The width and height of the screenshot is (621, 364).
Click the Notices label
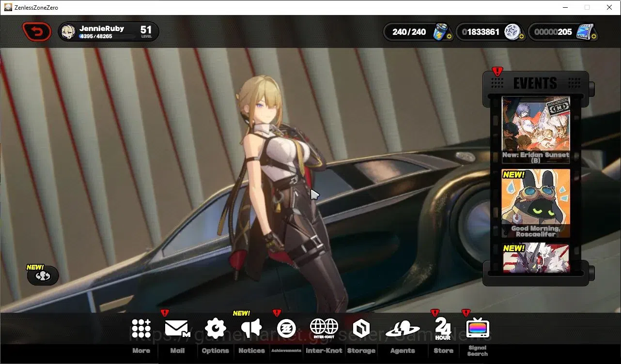click(x=251, y=350)
